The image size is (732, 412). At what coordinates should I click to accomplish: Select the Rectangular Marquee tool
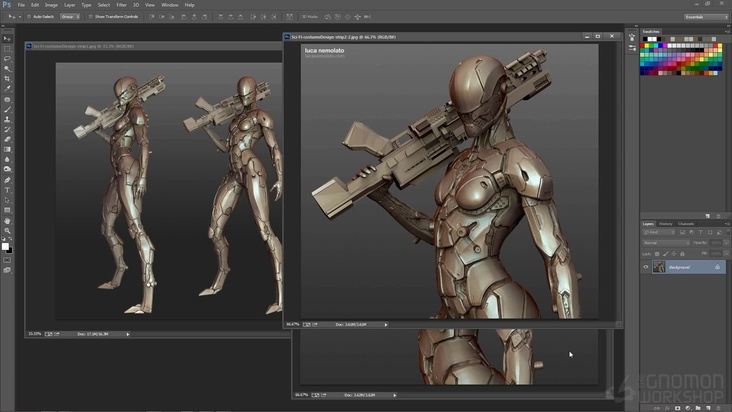[7, 49]
